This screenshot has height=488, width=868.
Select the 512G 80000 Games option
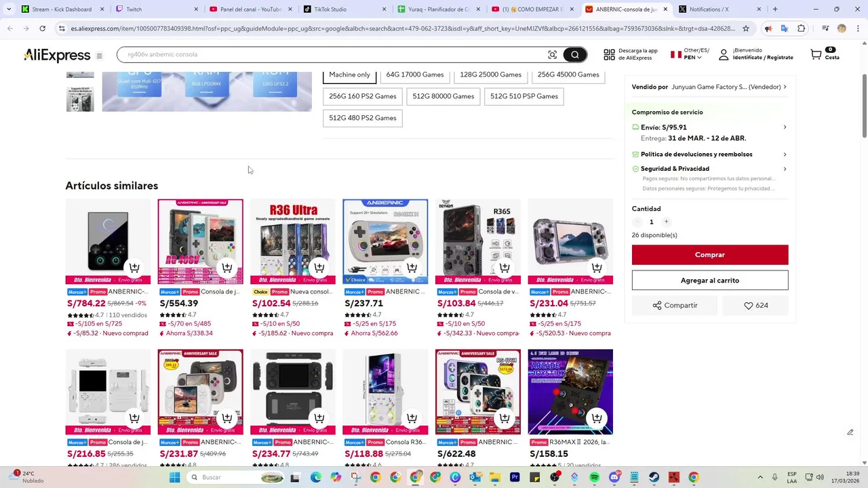443,96
